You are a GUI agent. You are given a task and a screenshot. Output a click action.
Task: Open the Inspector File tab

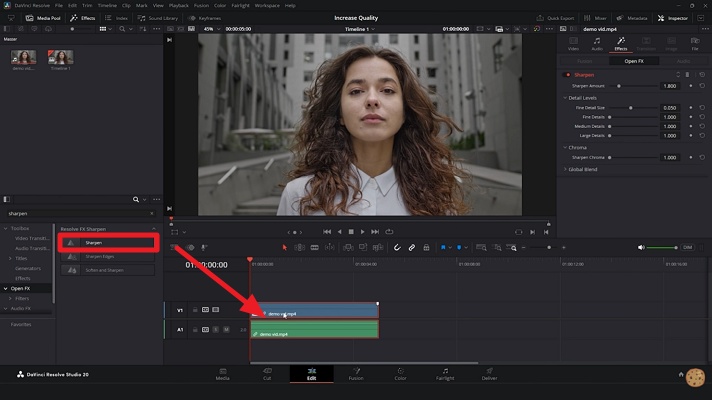[695, 44]
